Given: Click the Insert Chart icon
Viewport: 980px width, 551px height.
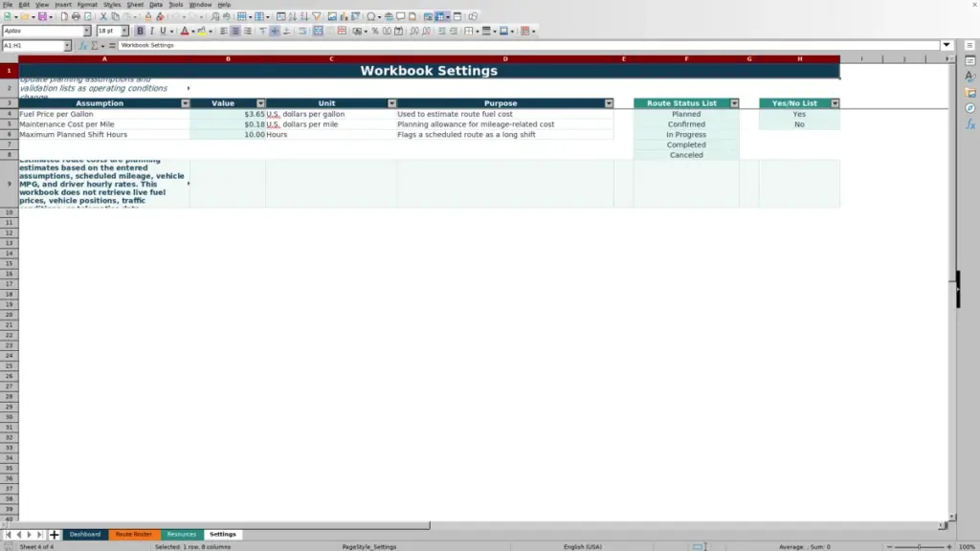Looking at the screenshot, I should point(344,16).
